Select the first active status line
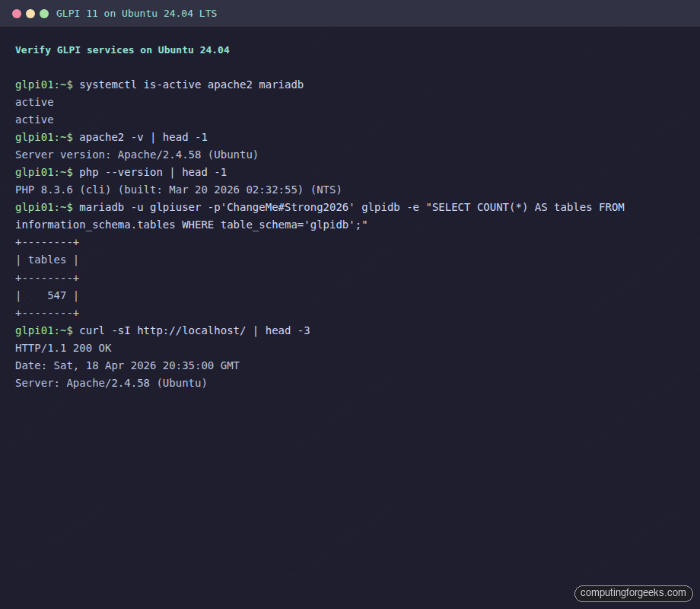 (x=33, y=102)
